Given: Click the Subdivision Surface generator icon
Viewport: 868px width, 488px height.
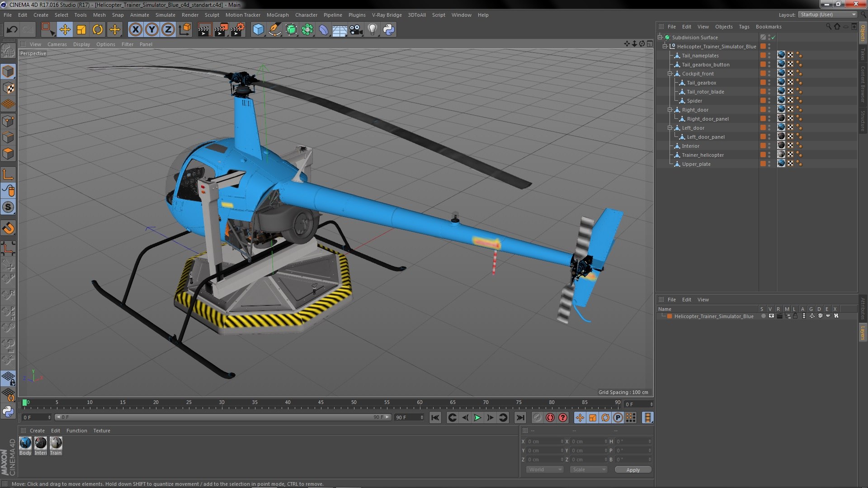Looking at the screenshot, I should coord(291,30).
